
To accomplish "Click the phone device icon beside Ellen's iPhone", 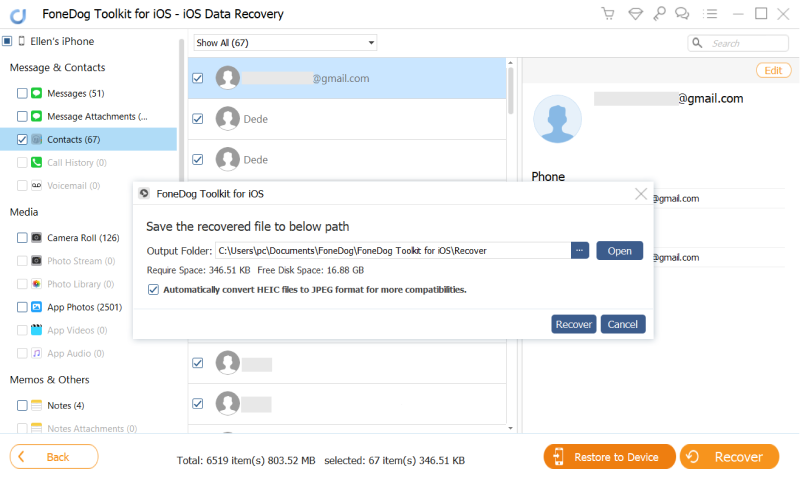I will tap(21, 41).
